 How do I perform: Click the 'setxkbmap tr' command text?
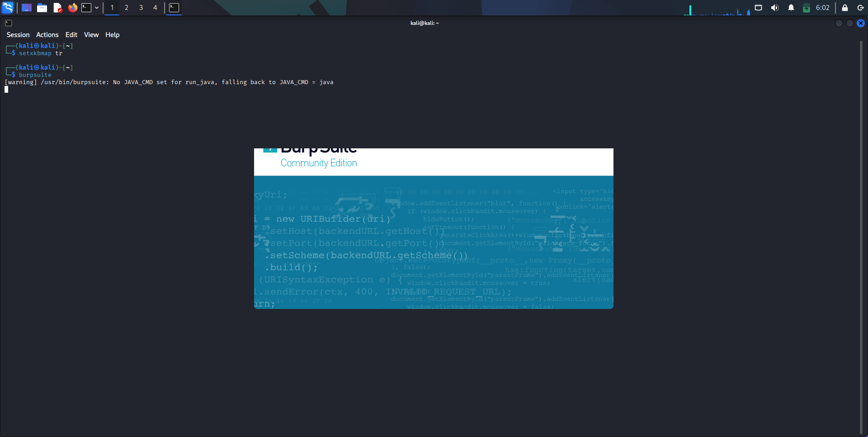coord(41,53)
